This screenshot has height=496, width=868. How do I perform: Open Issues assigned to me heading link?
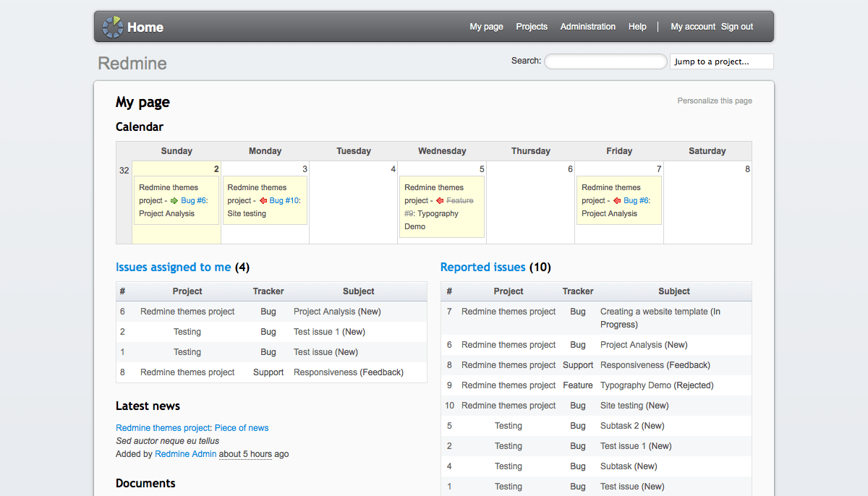pyautogui.click(x=174, y=268)
